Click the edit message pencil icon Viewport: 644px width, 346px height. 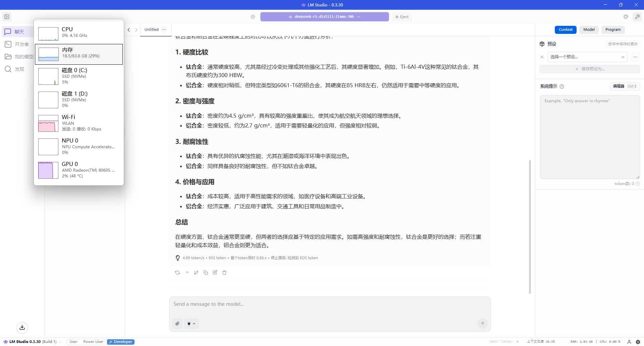(215, 273)
